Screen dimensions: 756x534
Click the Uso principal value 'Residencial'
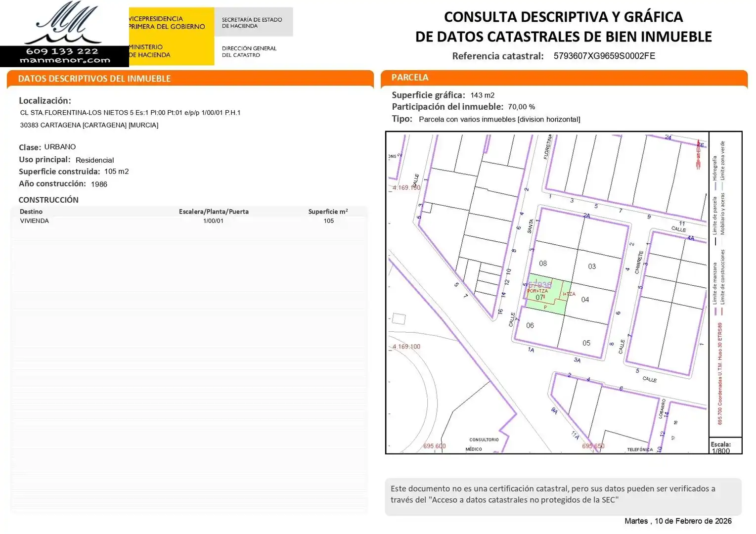[x=94, y=160]
